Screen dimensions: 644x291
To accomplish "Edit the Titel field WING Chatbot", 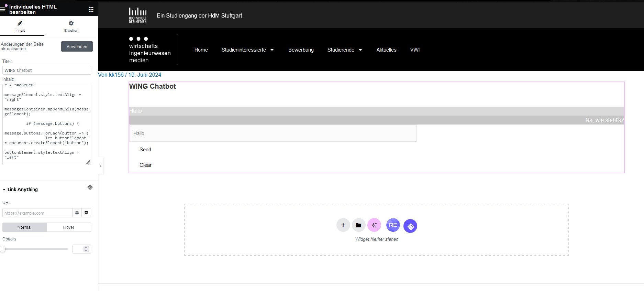I will tap(47, 70).
